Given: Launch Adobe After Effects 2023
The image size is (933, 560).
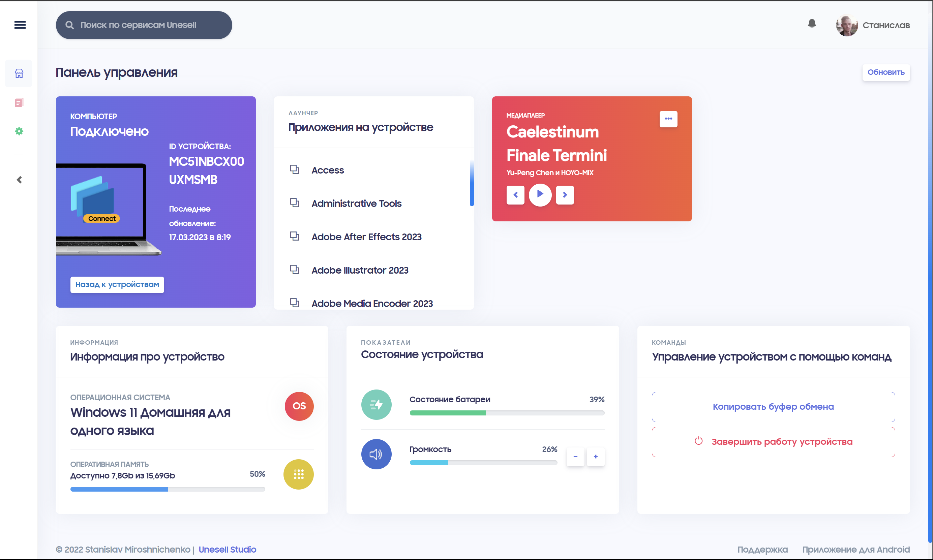Looking at the screenshot, I should point(366,237).
